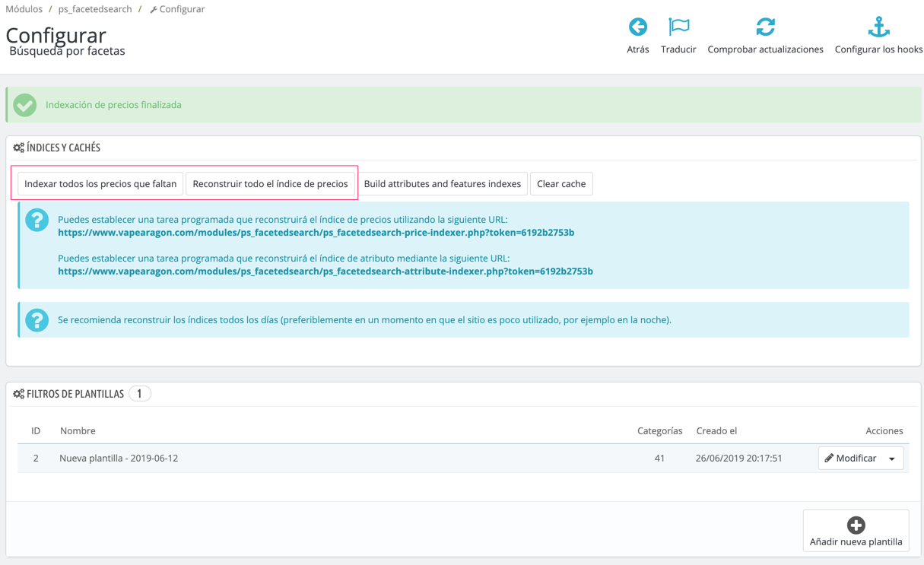Image resolution: width=924 pixels, height=565 pixels.
Task: Click Indexación de precios finalizada message
Action: pyautogui.click(x=113, y=105)
